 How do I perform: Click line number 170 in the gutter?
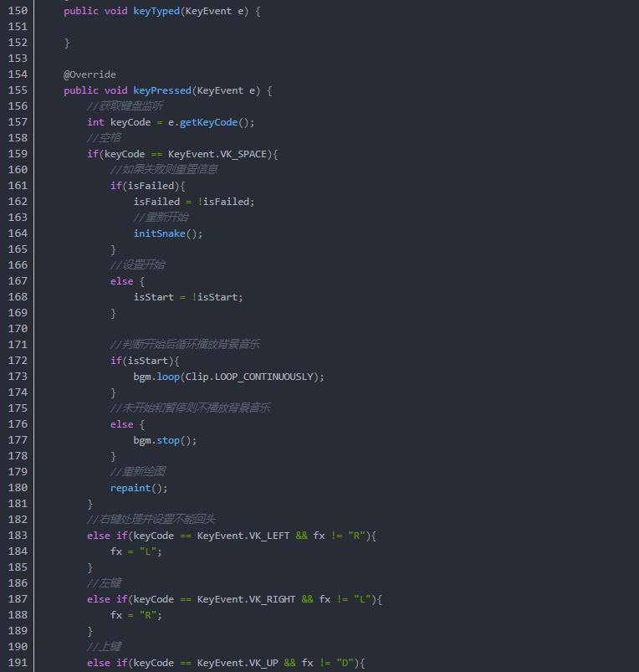point(18,329)
